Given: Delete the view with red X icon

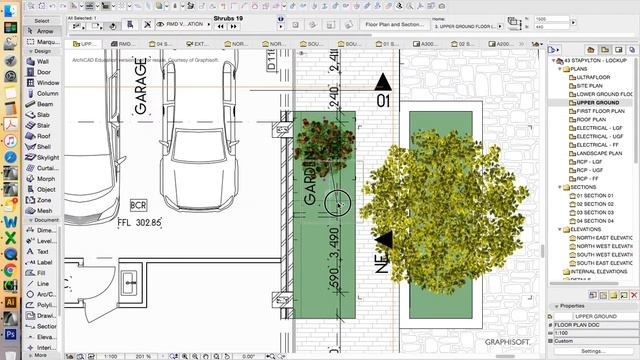Looking at the screenshot, I should [x=634, y=295].
